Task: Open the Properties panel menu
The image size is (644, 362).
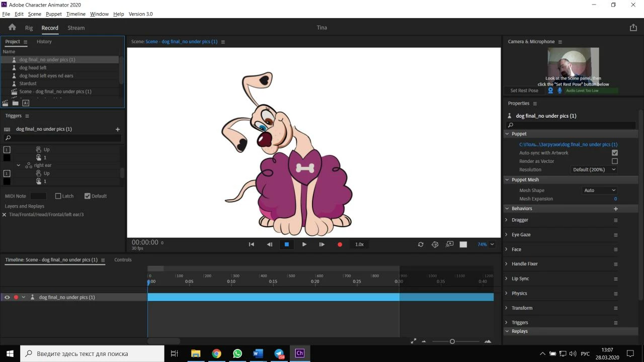Action: tap(535, 104)
